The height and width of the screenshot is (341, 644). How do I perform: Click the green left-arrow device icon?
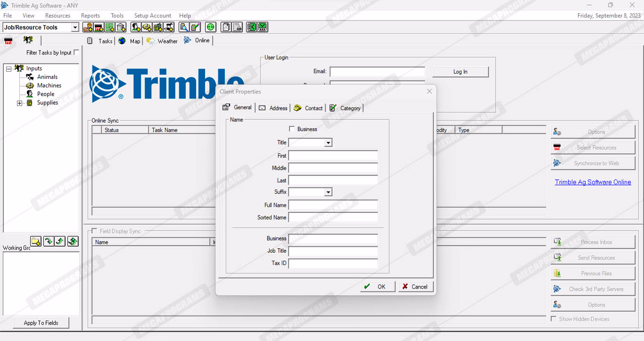[x=252, y=27]
